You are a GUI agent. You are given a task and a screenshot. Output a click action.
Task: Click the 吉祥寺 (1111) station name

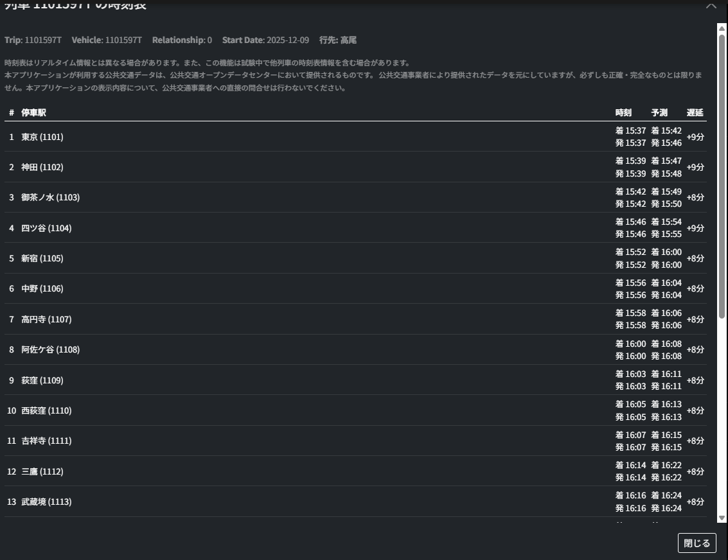pyautogui.click(x=46, y=441)
